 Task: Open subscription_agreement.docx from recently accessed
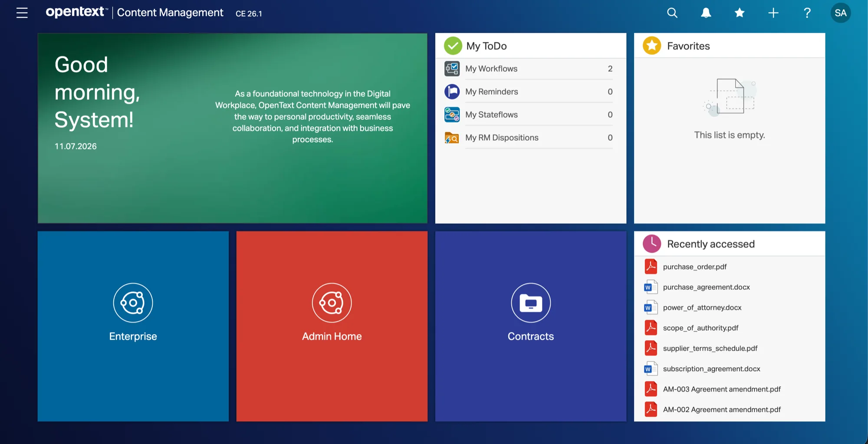[x=712, y=368]
